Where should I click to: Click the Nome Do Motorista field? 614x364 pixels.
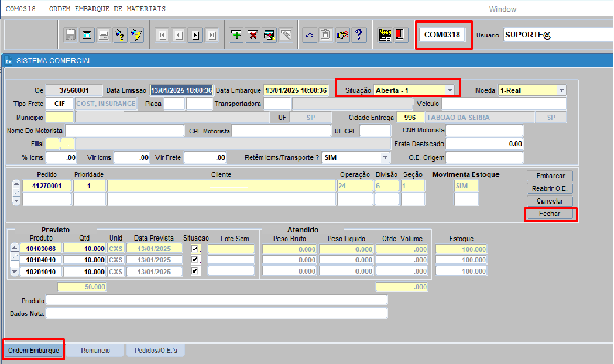pos(125,131)
